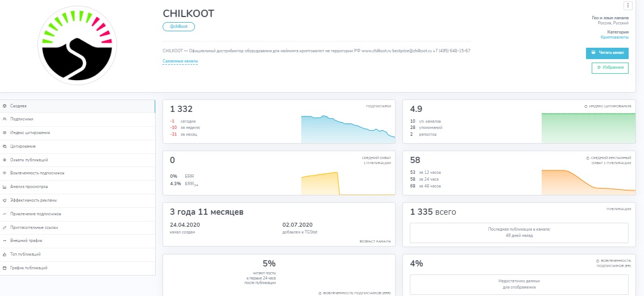644x296 pixels.
Task: Open the Привлечение подписчиков section
Action: tap(77, 214)
